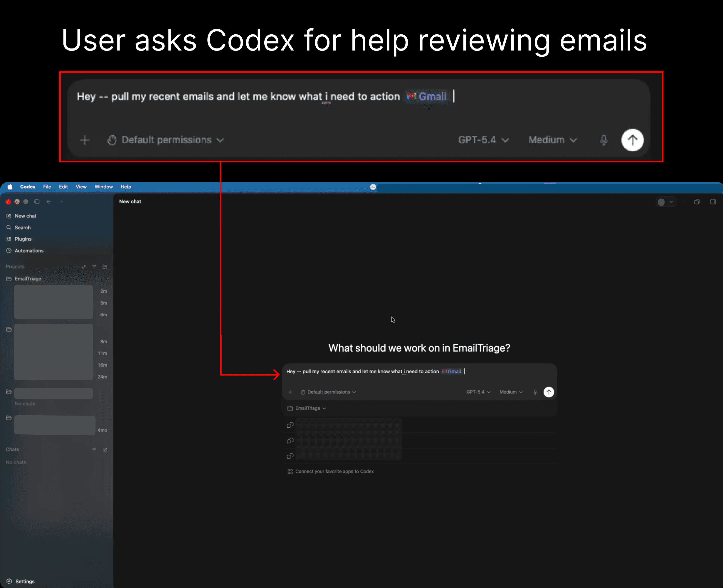Open the Window menu

pyautogui.click(x=104, y=187)
